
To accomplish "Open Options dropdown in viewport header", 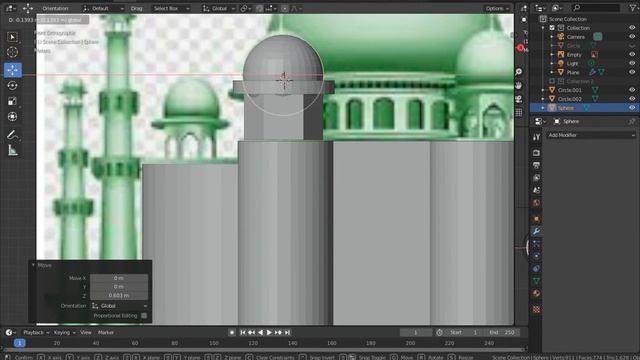I will click(x=498, y=8).
